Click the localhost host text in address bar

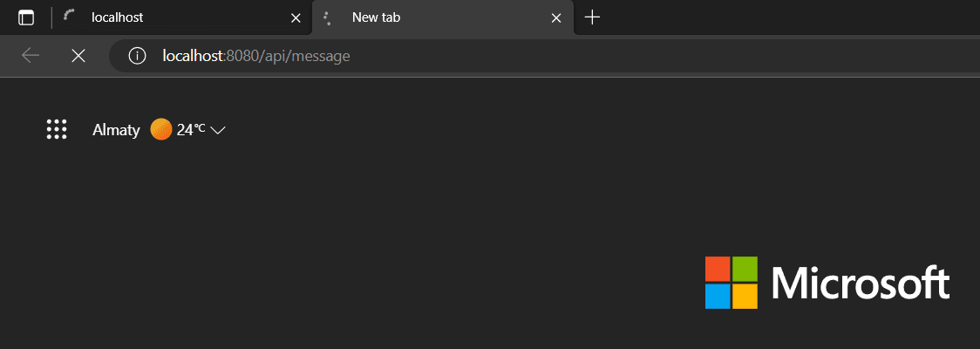(194, 56)
